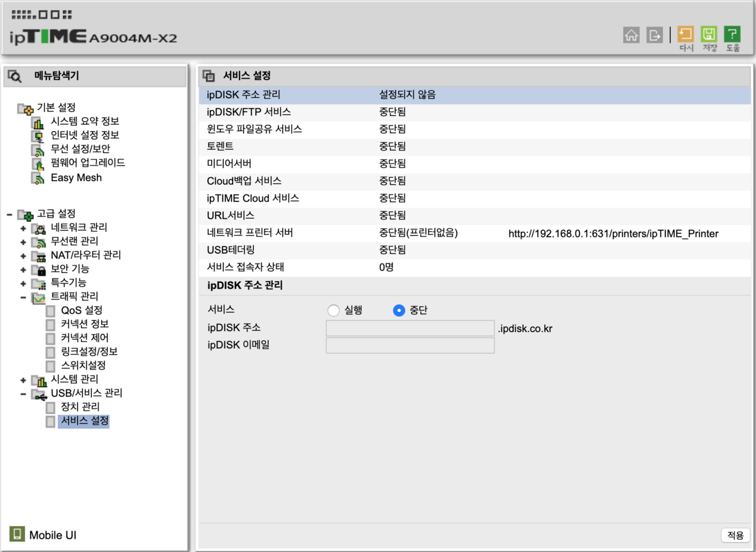Open 시스템 요약 정보 menu item
The width and height of the screenshot is (756, 552).
point(85,122)
